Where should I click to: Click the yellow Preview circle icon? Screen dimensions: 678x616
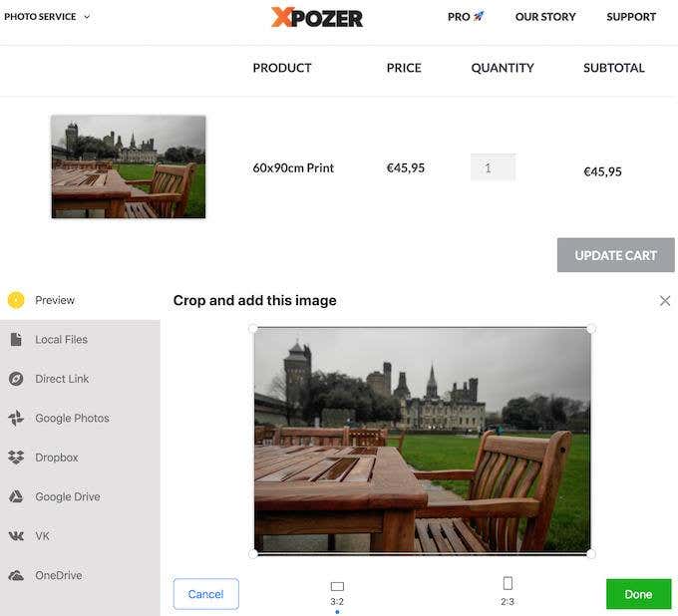[16, 300]
